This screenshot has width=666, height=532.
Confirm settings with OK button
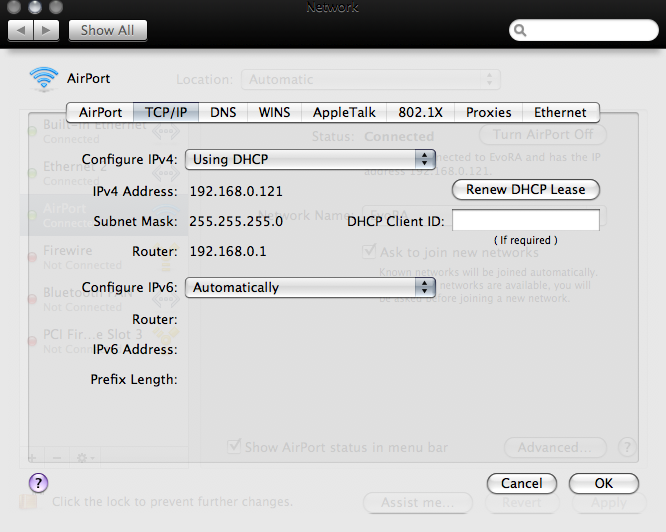coord(604,484)
